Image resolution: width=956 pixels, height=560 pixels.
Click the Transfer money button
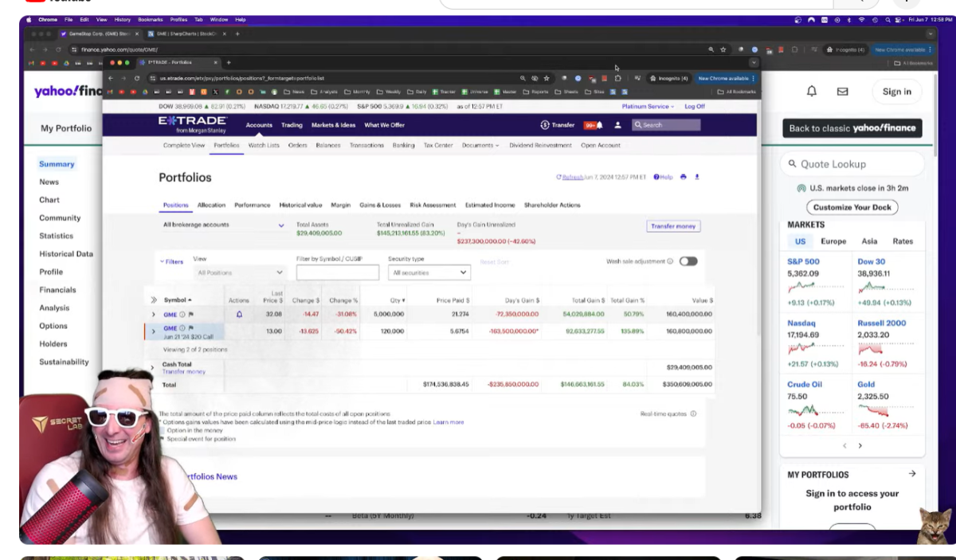coord(673,226)
